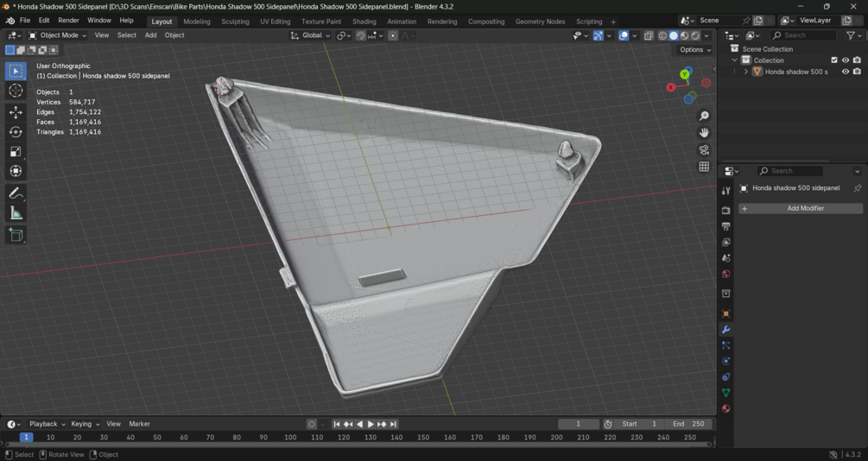Viewport: 868px width, 461px height.
Task: Click Marker in timeline header
Action: pos(140,424)
